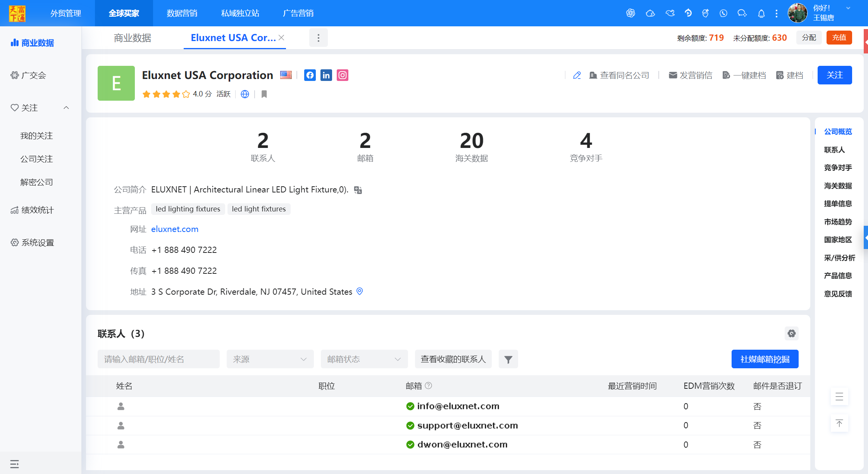Jump to 海关数据 in right anchor nav
The height and width of the screenshot is (474, 868).
tap(838, 186)
